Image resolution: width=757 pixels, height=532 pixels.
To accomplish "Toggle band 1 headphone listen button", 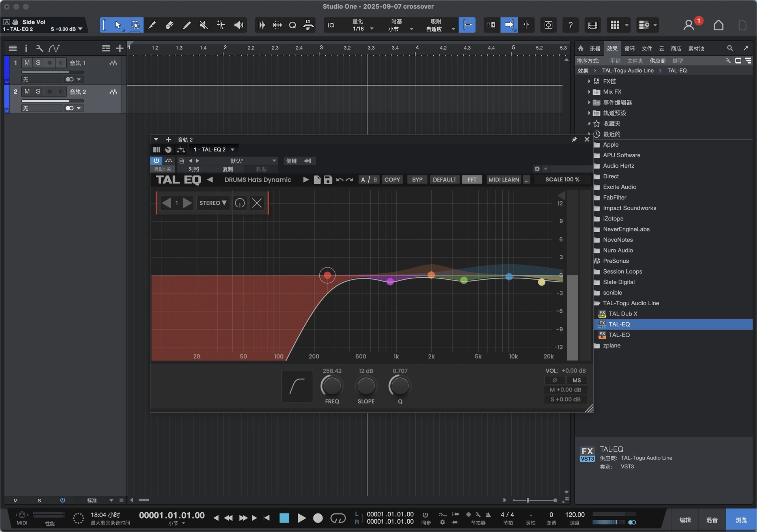I will pos(240,203).
